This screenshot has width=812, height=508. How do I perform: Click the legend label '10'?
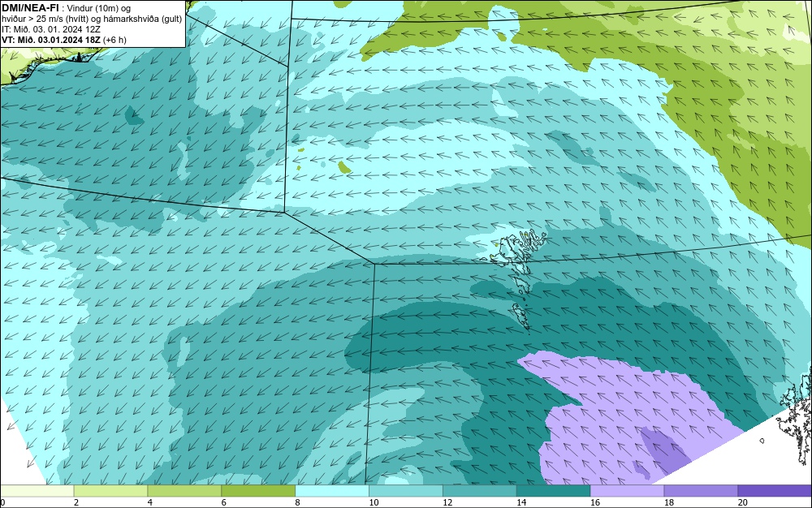pos(374,502)
